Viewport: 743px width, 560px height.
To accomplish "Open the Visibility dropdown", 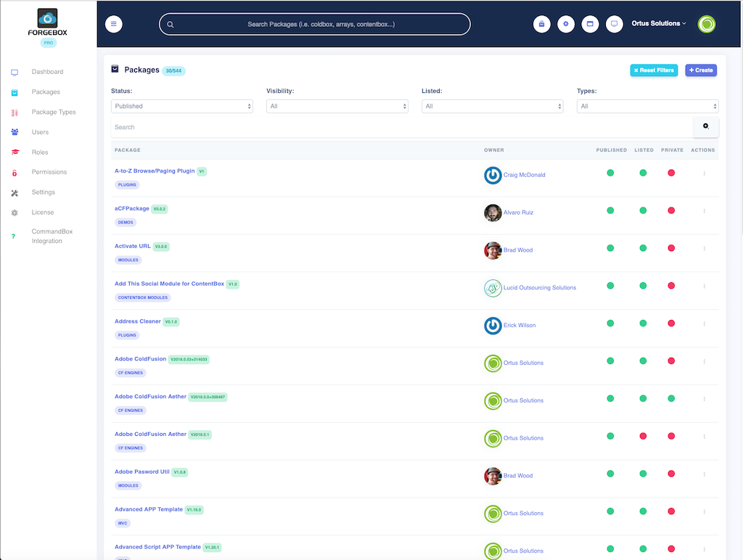I will pos(337,106).
